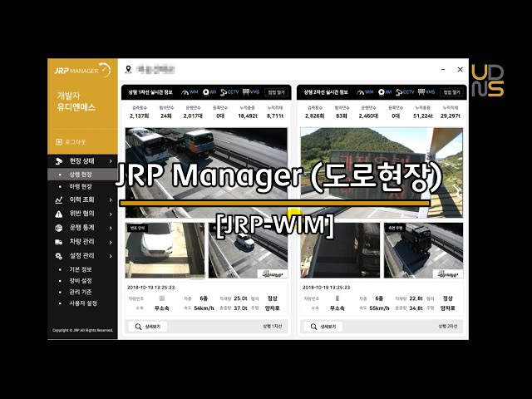Click the 현장 상태 camera icon

(59, 161)
